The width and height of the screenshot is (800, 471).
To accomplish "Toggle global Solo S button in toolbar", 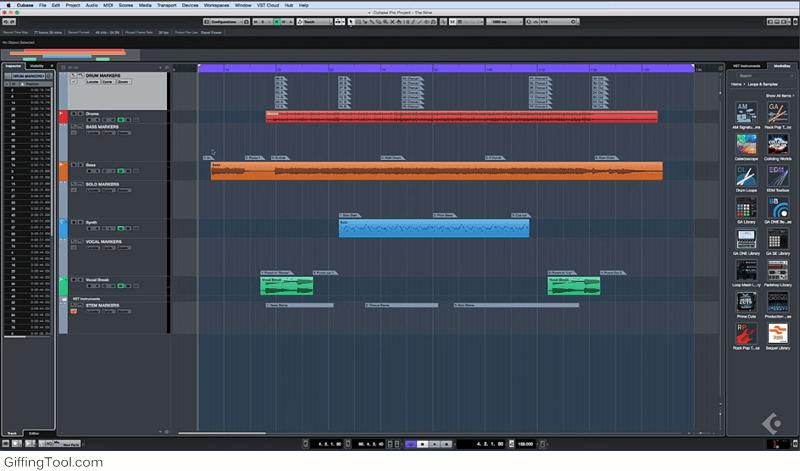I will coord(263,22).
